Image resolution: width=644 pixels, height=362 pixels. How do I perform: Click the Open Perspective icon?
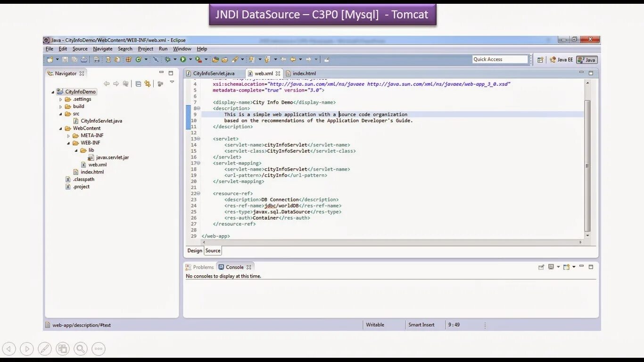point(540,60)
